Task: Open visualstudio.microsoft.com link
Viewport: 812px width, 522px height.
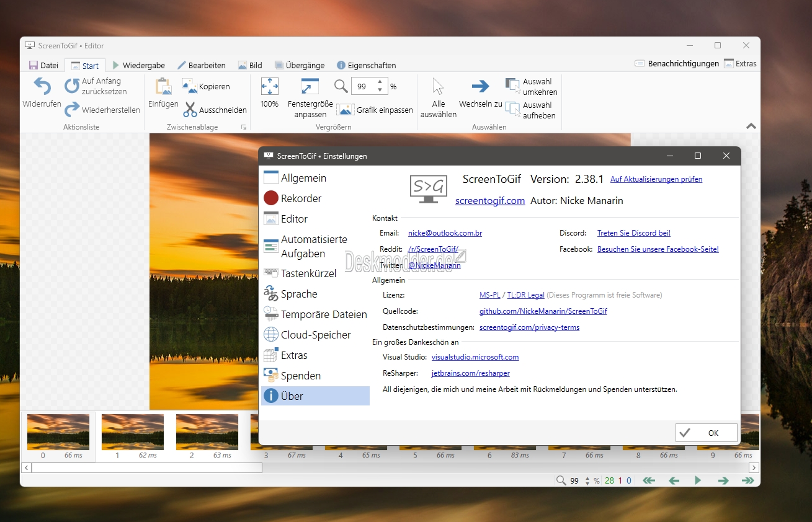Action: tap(475, 357)
